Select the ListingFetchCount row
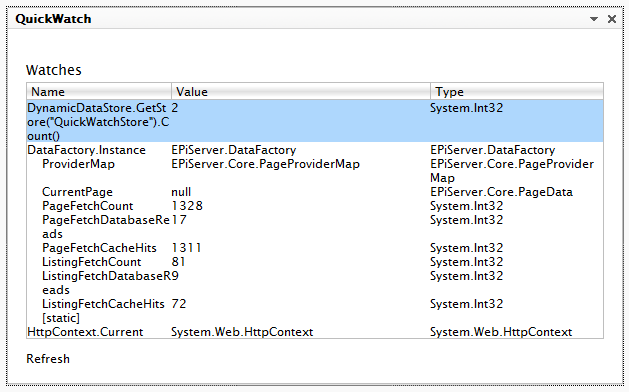 pos(315,262)
